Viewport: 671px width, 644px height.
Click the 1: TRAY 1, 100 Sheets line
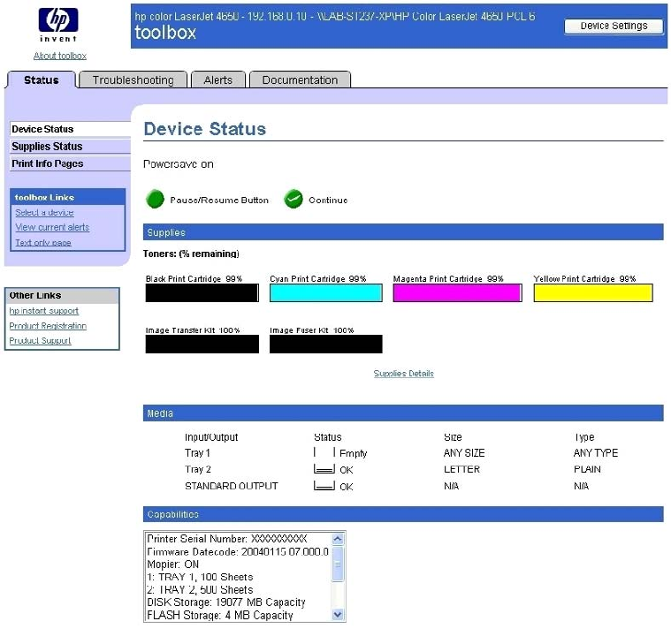(200, 577)
